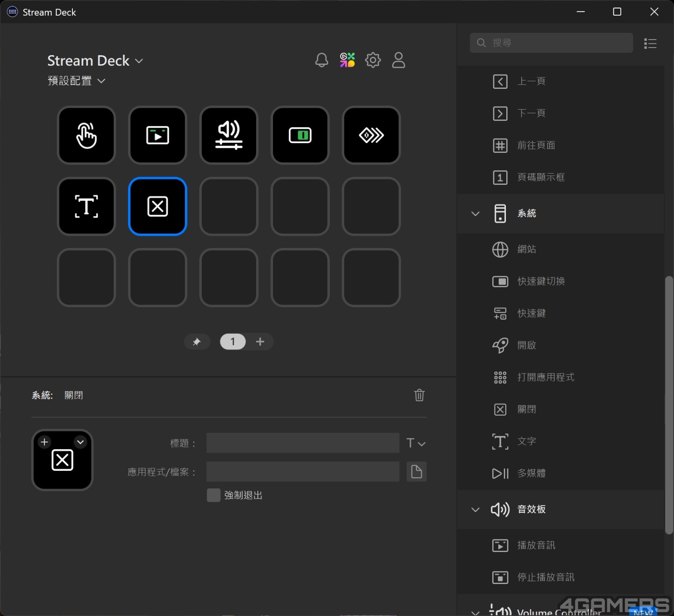This screenshot has width=674, height=616.
Task: Select the highlighted close X key in the grid
Action: click(158, 206)
